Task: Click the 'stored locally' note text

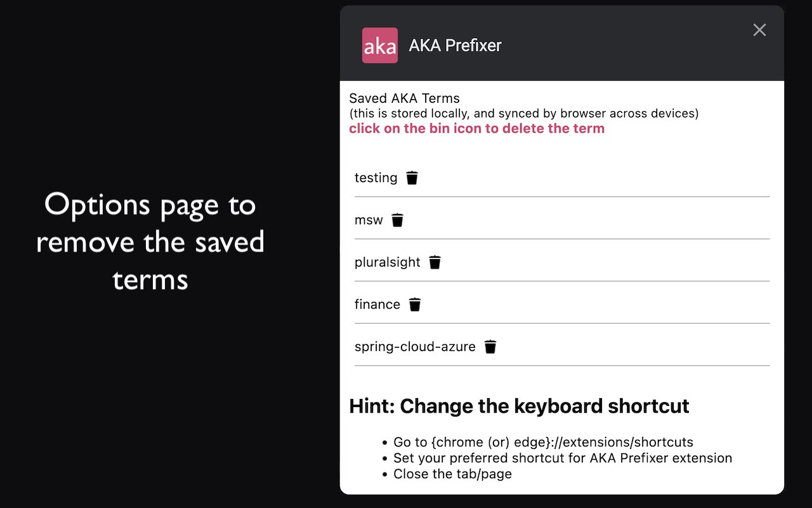Action: click(x=523, y=114)
